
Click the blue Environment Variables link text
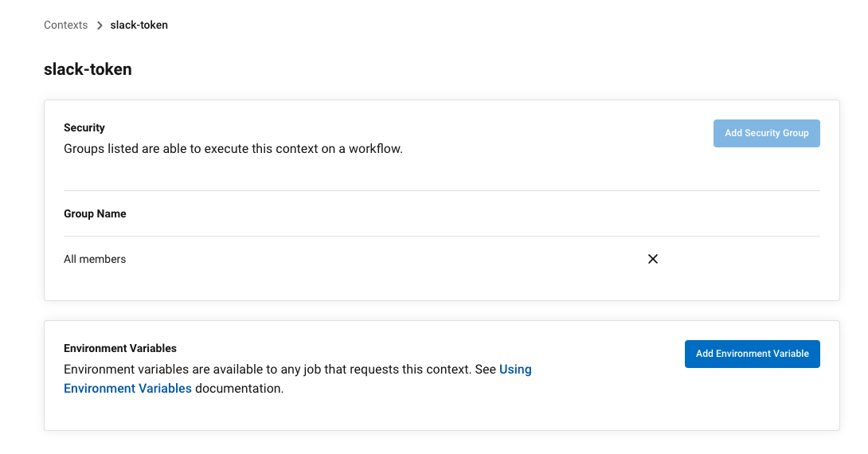[x=127, y=389]
